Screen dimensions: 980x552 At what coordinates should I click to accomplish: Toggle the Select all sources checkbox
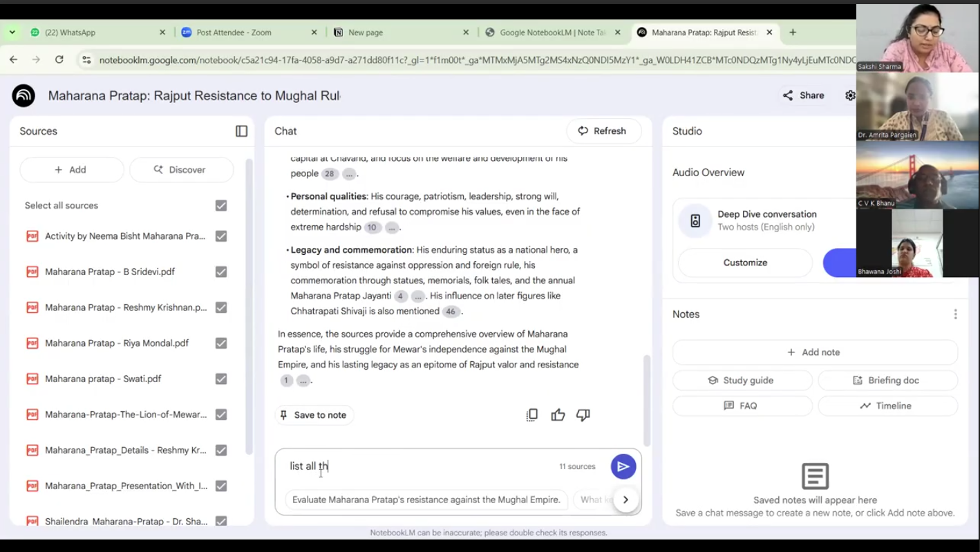pyautogui.click(x=221, y=206)
